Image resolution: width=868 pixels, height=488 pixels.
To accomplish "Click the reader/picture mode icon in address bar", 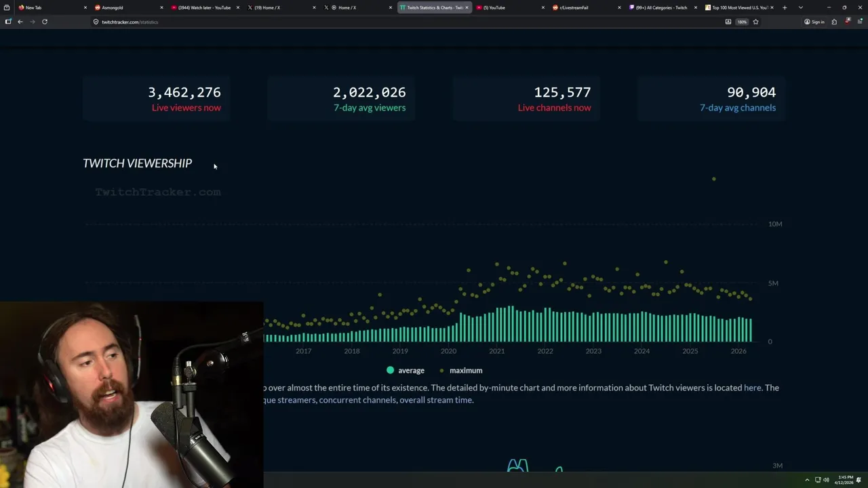I will point(728,22).
